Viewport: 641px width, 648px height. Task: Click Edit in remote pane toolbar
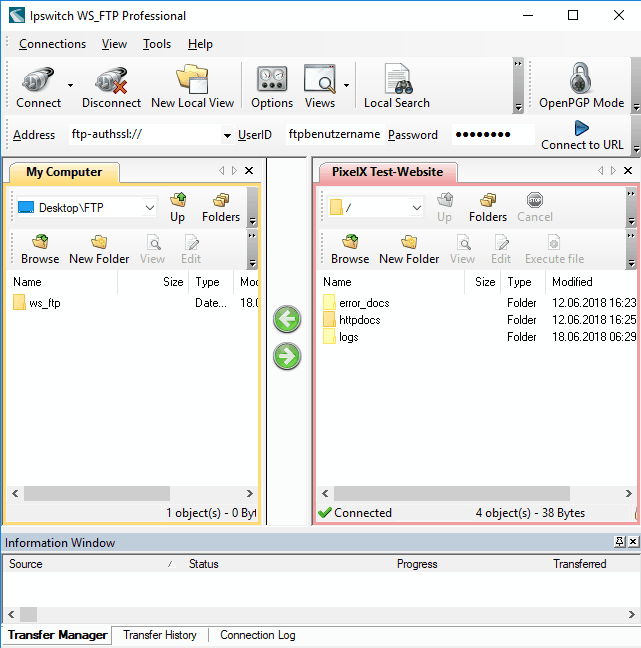[501, 250]
